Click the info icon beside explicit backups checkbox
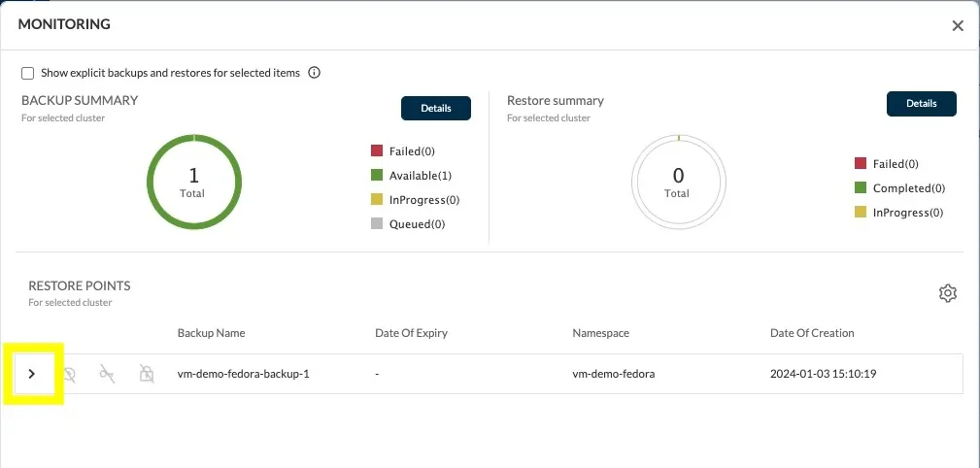 click(315, 73)
